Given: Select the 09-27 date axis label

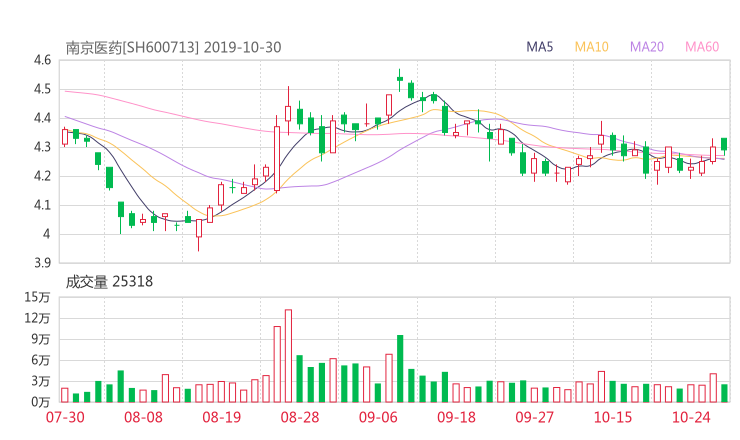Looking at the screenshot, I should [535, 417].
